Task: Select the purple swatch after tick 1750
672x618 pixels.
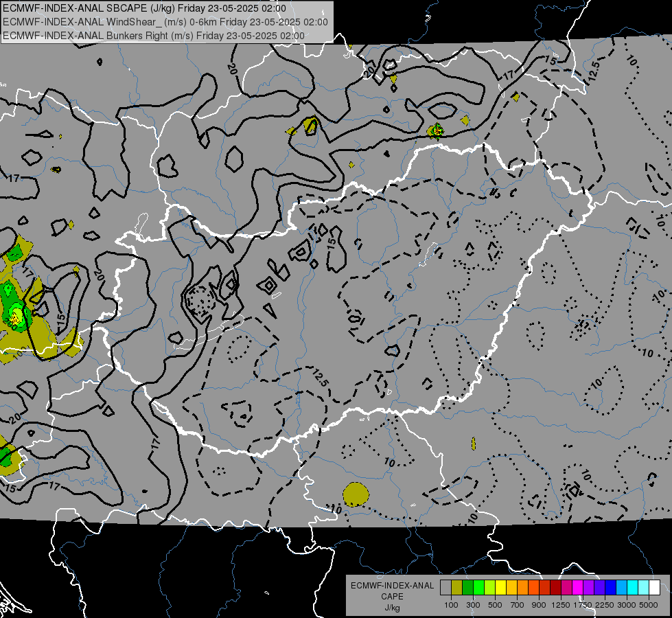Action: point(589,588)
